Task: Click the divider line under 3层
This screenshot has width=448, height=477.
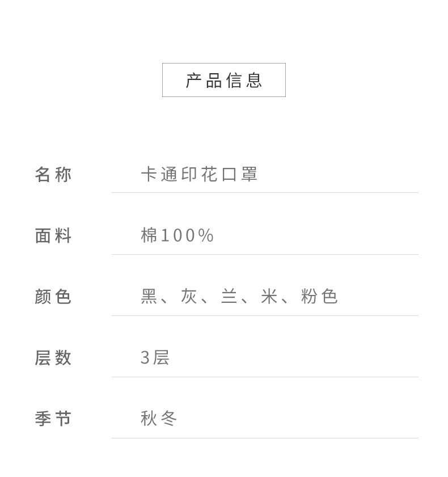Action: tap(265, 377)
